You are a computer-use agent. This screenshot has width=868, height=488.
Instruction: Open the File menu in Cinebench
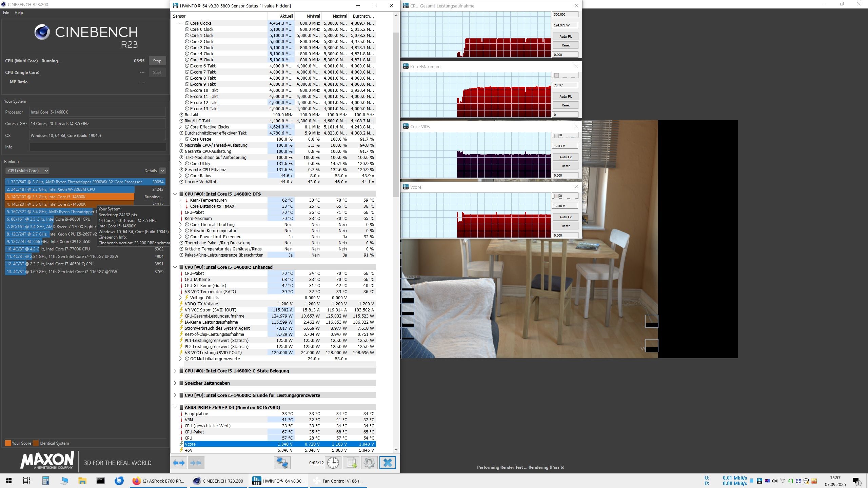(6, 13)
